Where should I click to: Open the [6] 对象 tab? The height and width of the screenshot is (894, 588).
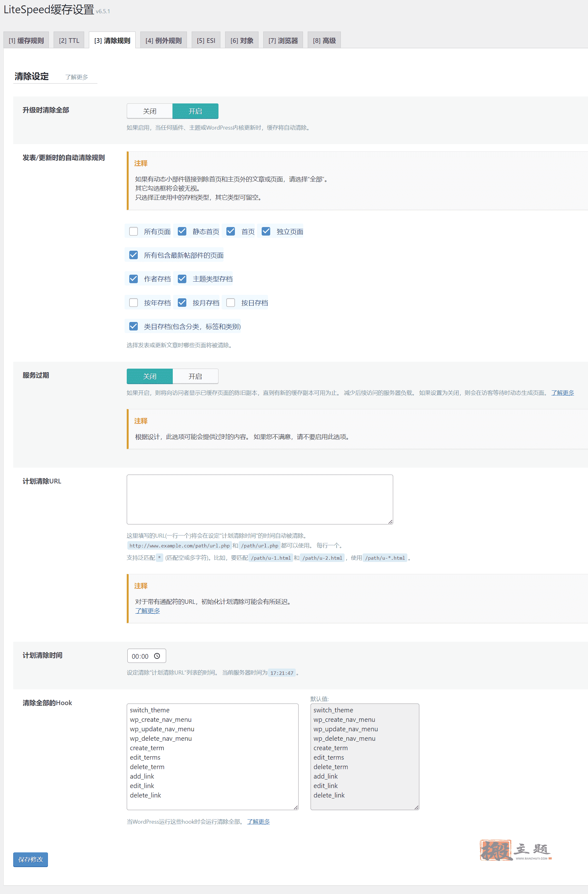[242, 40]
